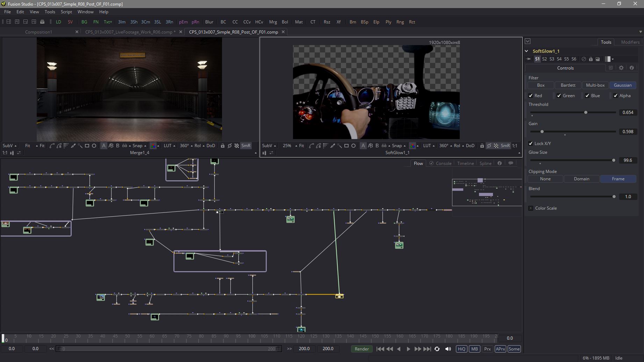The width and height of the screenshot is (644, 362).
Task: Click the right viewer checkerboard transparency icon
Action: coord(496,146)
